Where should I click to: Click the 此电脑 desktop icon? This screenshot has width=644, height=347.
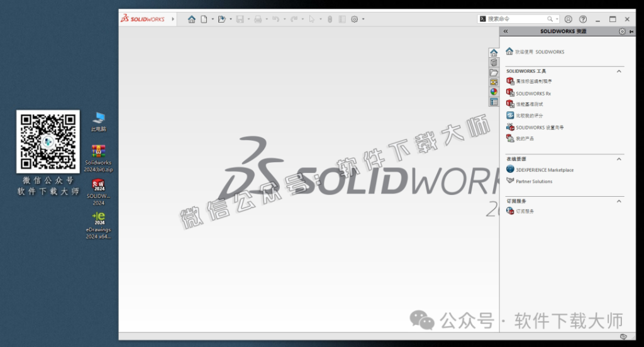[98, 122]
